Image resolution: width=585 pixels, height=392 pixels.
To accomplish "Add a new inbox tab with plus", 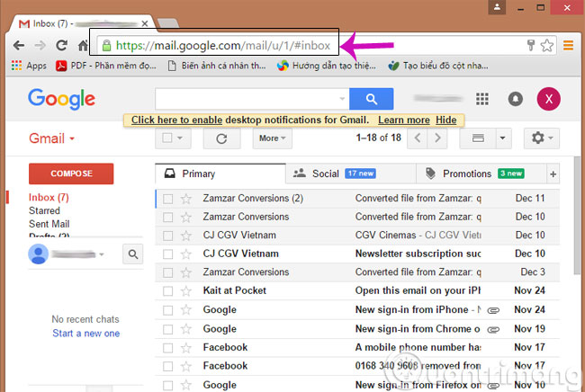I will [553, 174].
